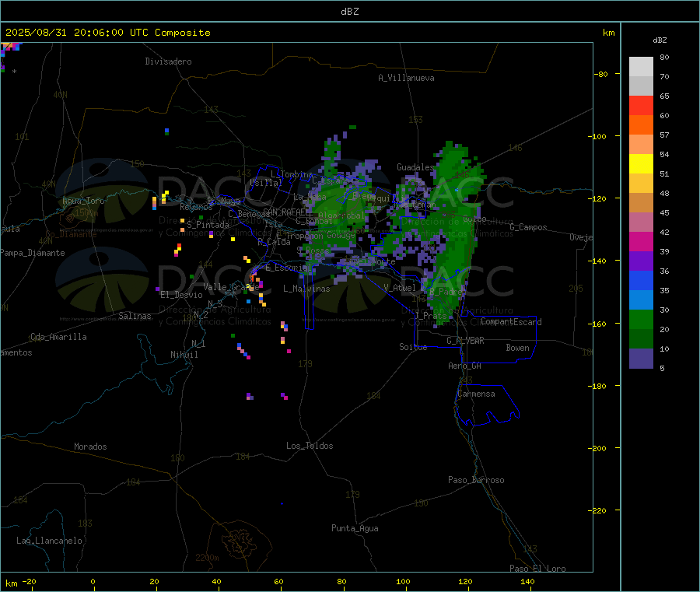Select the 'Carmensa' location label
Viewport: 700px width, 592px height.
(x=476, y=394)
